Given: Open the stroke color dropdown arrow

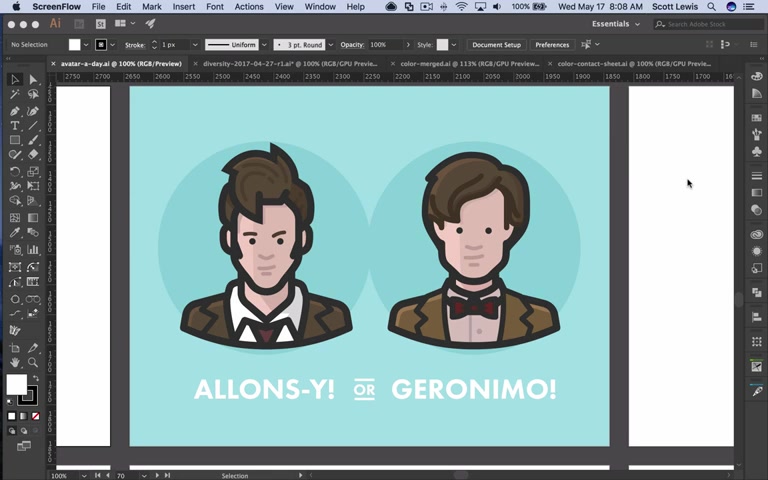Looking at the screenshot, I should click(x=113, y=45).
